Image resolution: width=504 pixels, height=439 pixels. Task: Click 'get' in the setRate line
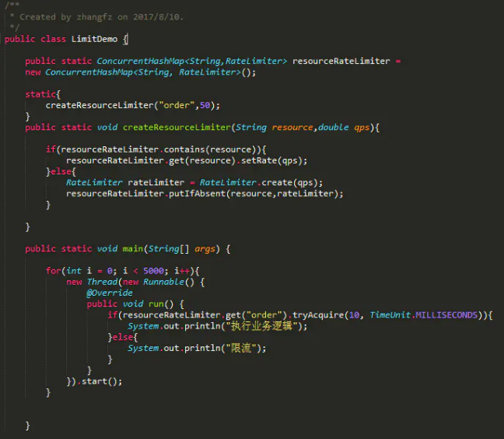pyautogui.click(x=177, y=161)
